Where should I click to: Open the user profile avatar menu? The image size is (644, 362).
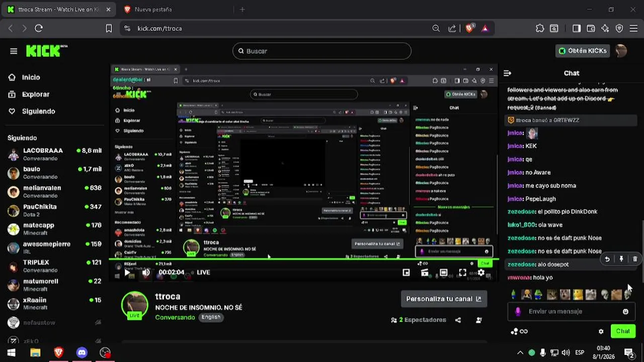(621, 51)
